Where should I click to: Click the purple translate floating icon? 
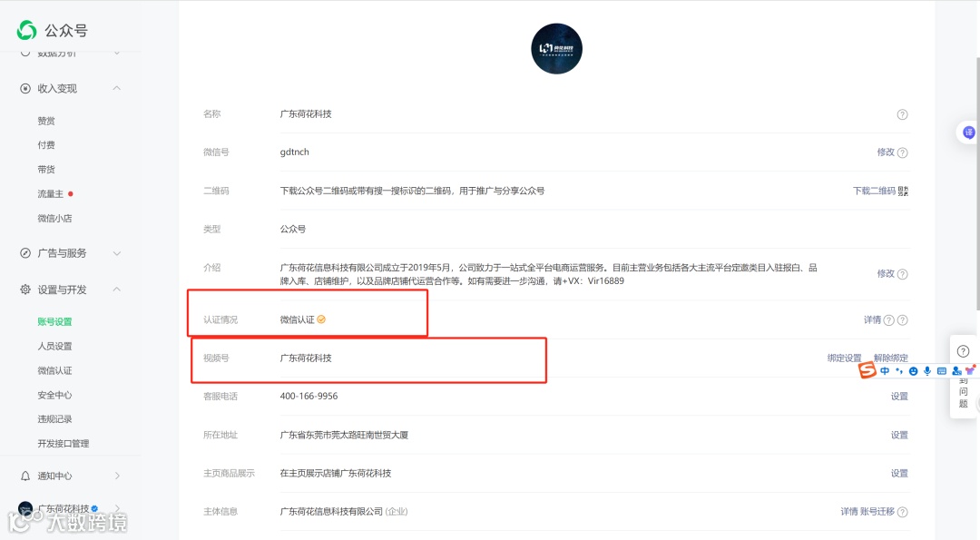[969, 133]
